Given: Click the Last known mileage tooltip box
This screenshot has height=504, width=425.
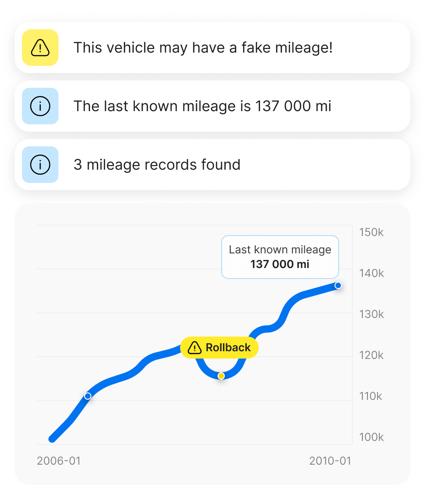Looking at the screenshot, I should tap(280, 257).
